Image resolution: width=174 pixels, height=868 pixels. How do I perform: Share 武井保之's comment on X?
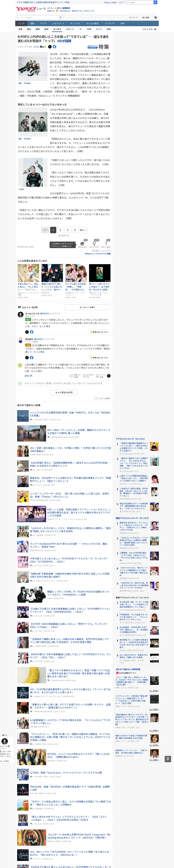(27, 357)
